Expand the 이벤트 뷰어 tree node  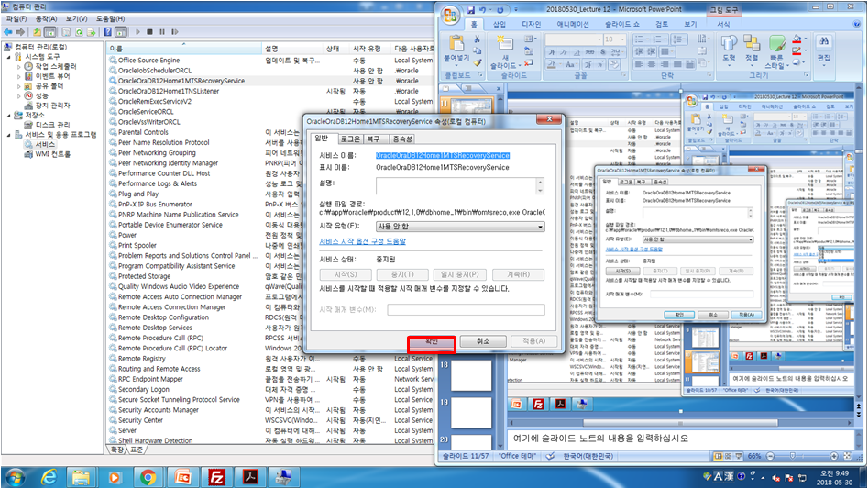pos(19,76)
